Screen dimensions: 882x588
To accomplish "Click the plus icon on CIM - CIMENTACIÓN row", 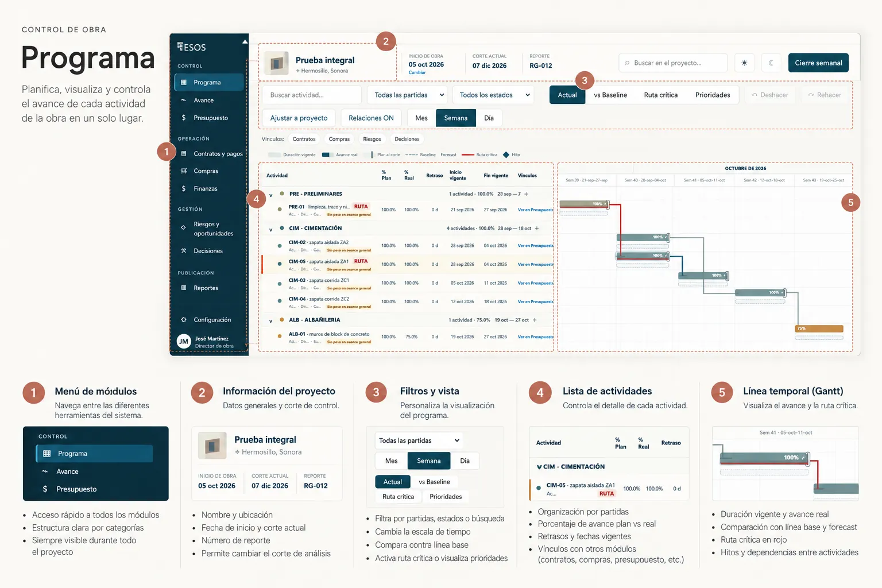I will [537, 229].
